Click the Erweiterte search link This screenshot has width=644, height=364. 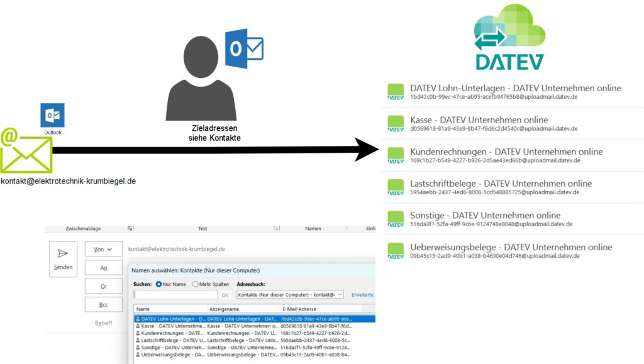(x=362, y=294)
